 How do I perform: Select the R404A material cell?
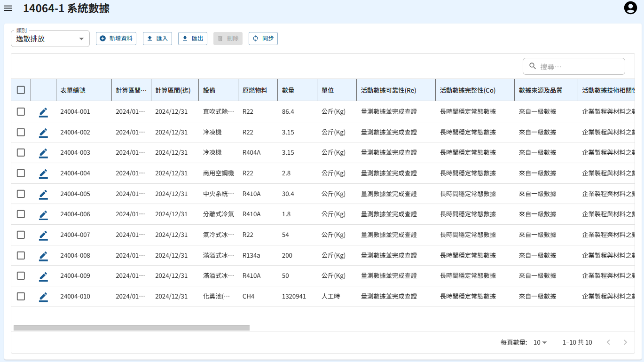251,153
